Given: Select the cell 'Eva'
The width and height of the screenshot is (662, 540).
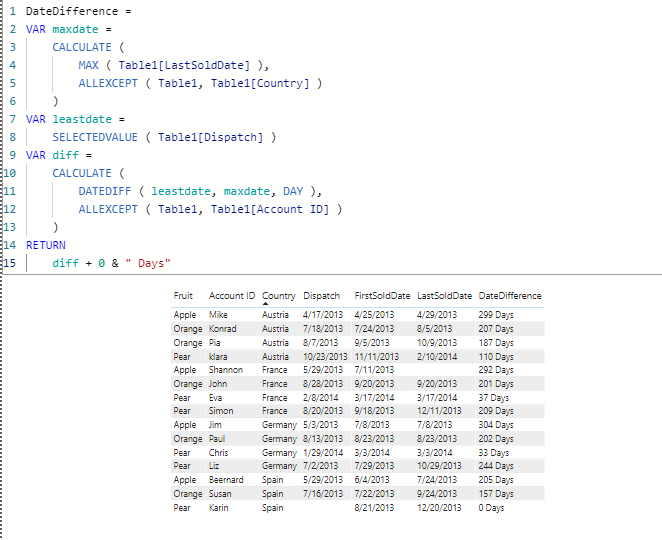Looking at the screenshot, I should [215, 398].
